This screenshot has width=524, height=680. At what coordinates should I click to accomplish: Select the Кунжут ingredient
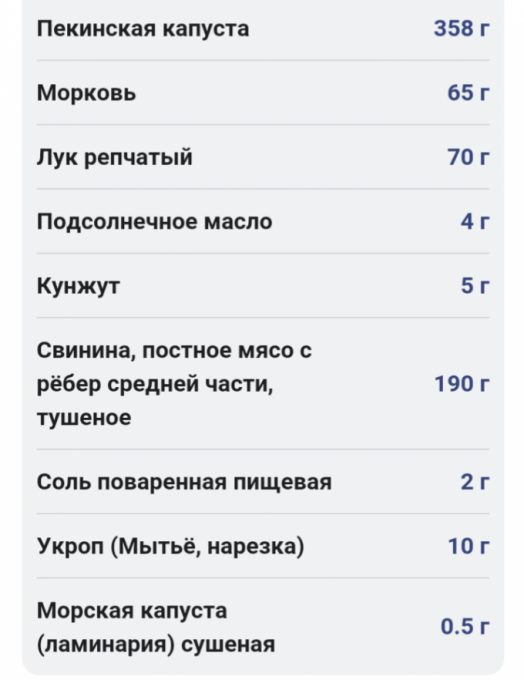263,285
